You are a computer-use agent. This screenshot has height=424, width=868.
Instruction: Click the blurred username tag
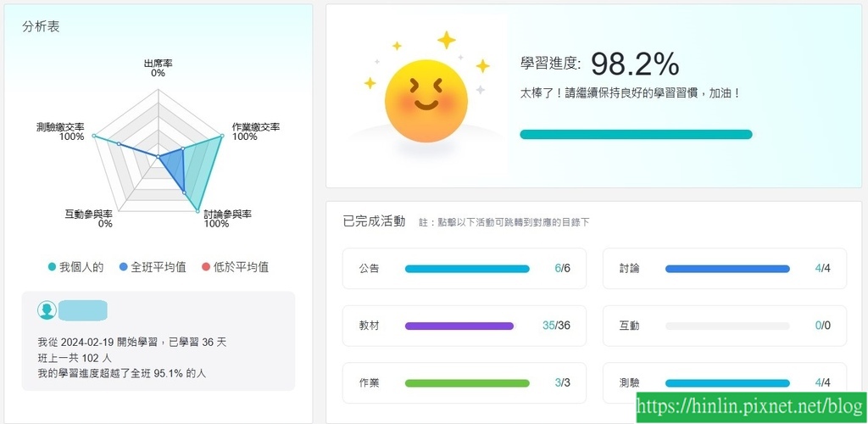pyautogui.click(x=83, y=310)
